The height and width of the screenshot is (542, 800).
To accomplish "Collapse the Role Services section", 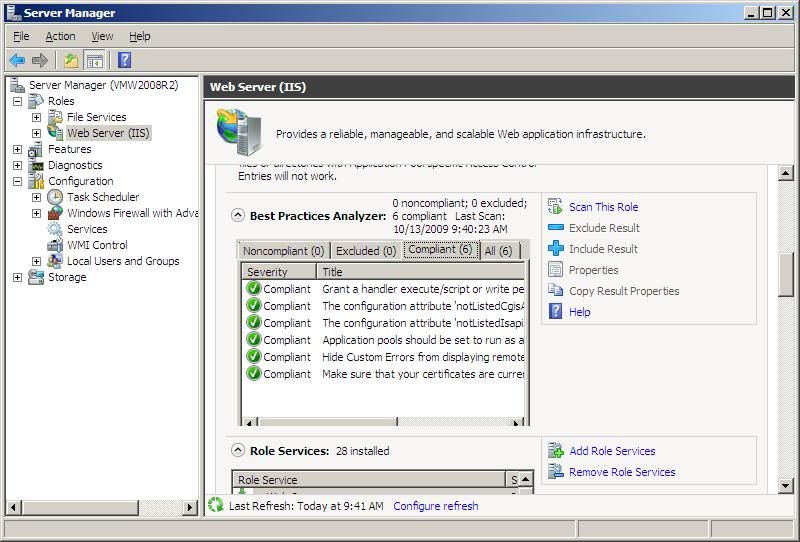I will click(238, 450).
